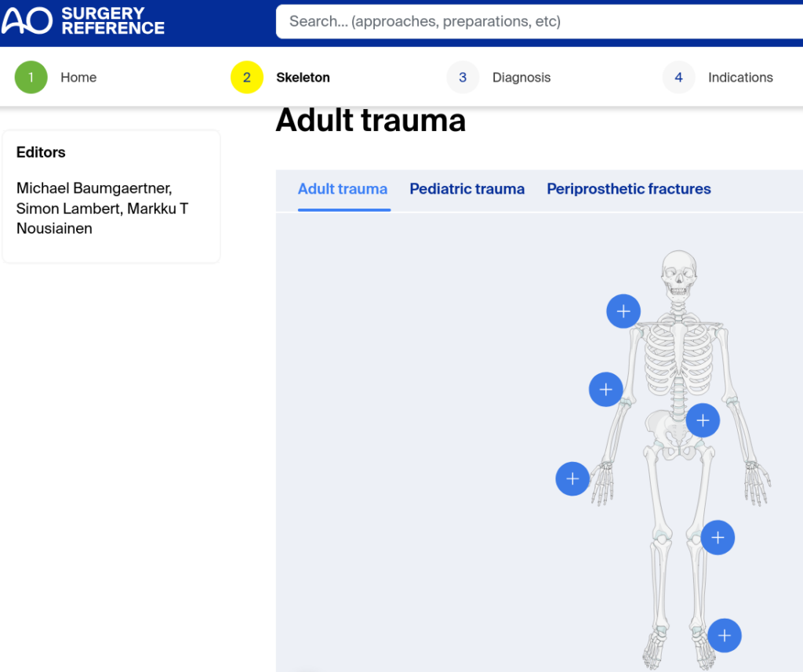Click the yellow step 2 circle

(246, 77)
